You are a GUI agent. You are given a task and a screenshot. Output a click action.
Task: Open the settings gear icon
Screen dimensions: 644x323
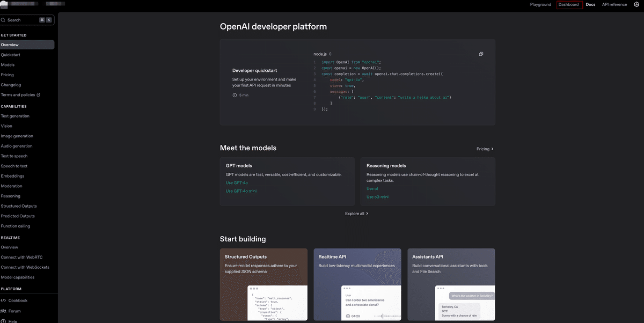click(x=636, y=4)
